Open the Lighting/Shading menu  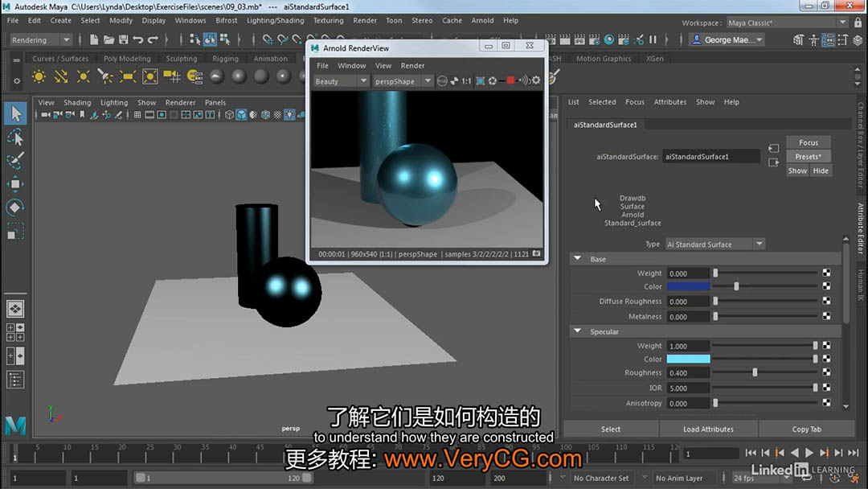(x=275, y=20)
